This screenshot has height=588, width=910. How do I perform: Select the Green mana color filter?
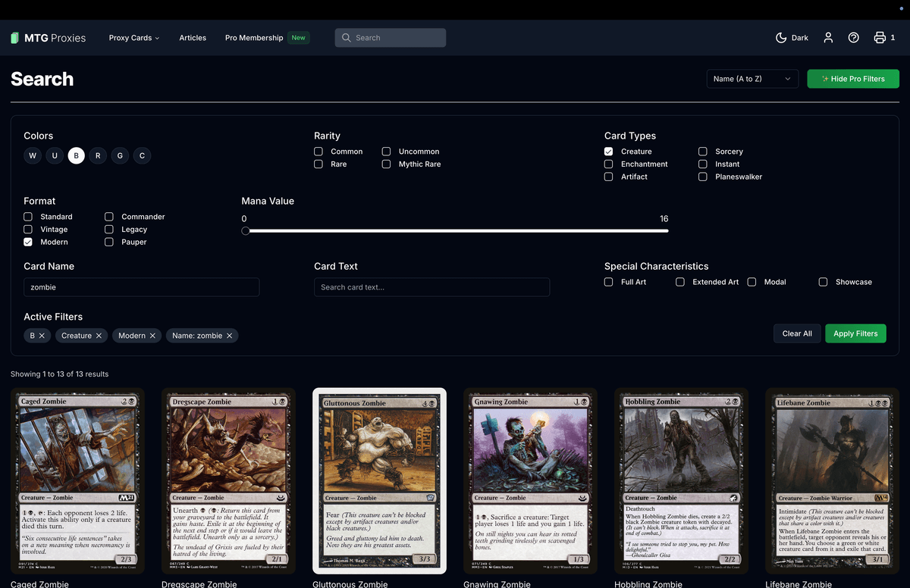pos(120,155)
